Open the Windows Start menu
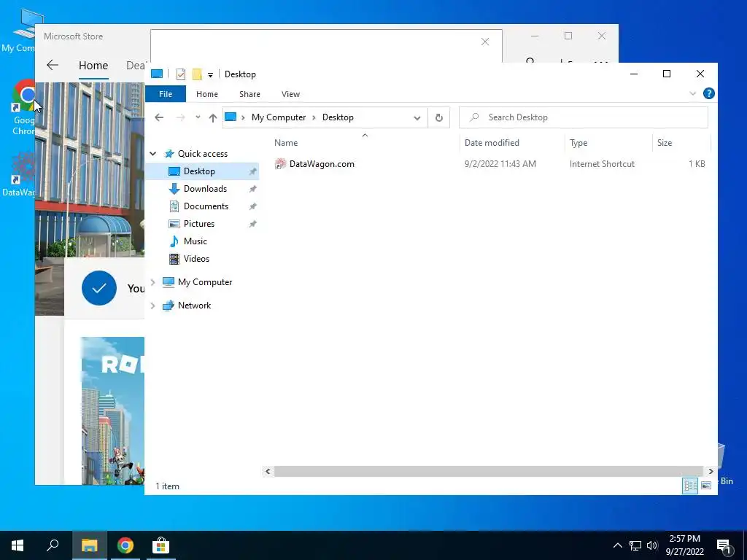This screenshot has height=560, width=747. pos(18,545)
